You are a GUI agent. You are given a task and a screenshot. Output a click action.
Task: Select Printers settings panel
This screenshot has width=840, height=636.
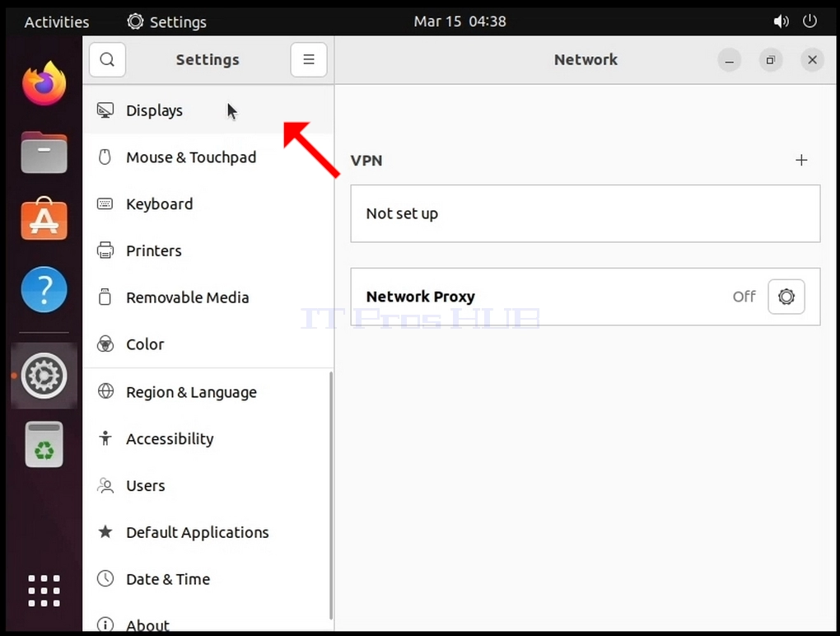[x=208, y=250]
